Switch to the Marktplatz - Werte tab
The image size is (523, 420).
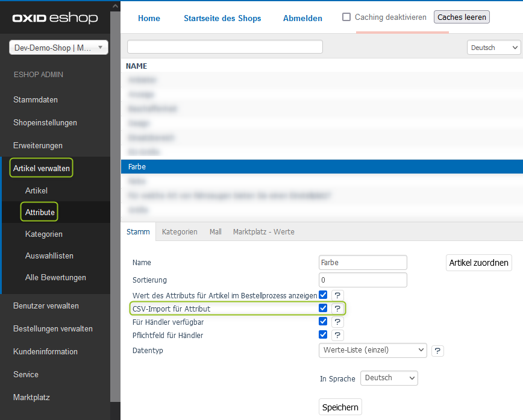click(x=263, y=232)
